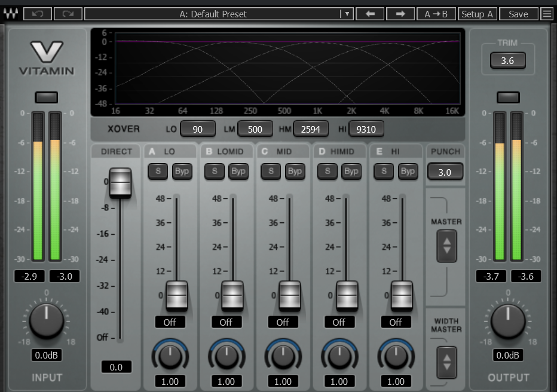
Task: Click the INPUT gain knob
Action: coord(47,321)
